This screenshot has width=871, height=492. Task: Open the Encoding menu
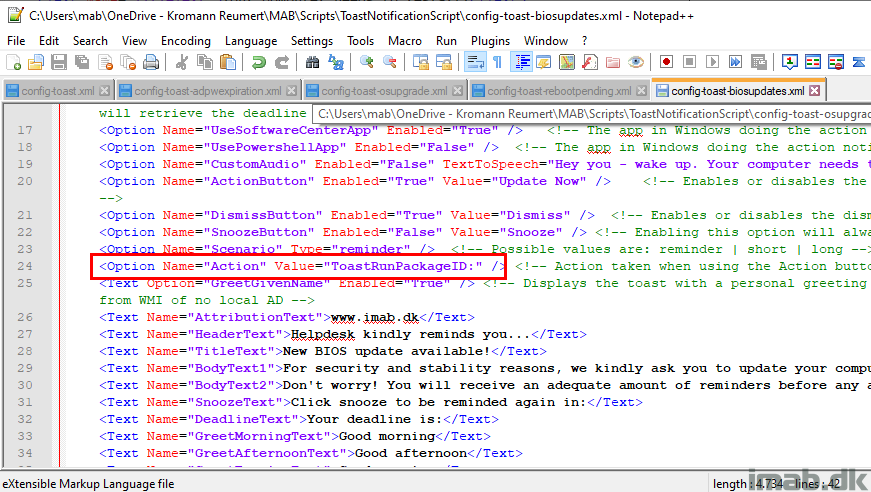186,41
